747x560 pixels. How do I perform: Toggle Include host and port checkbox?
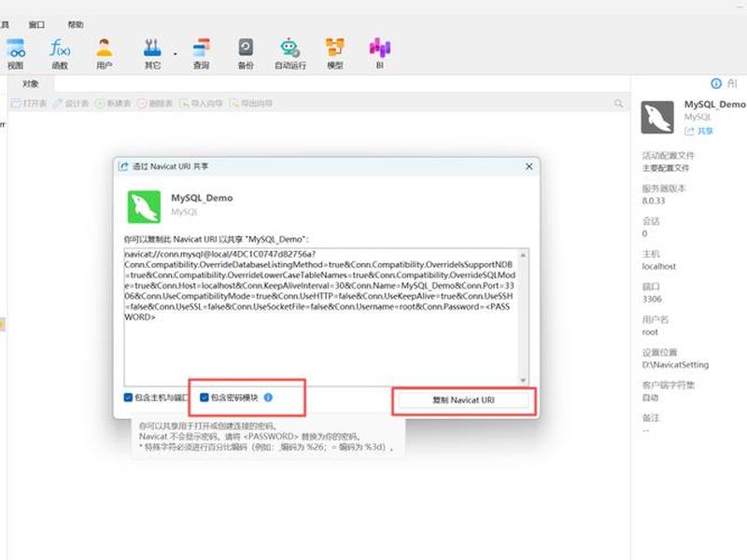(x=128, y=398)
